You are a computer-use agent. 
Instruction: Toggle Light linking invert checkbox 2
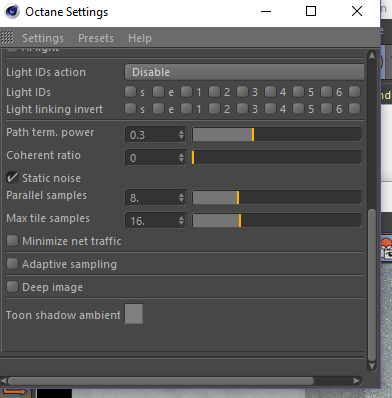214,108
